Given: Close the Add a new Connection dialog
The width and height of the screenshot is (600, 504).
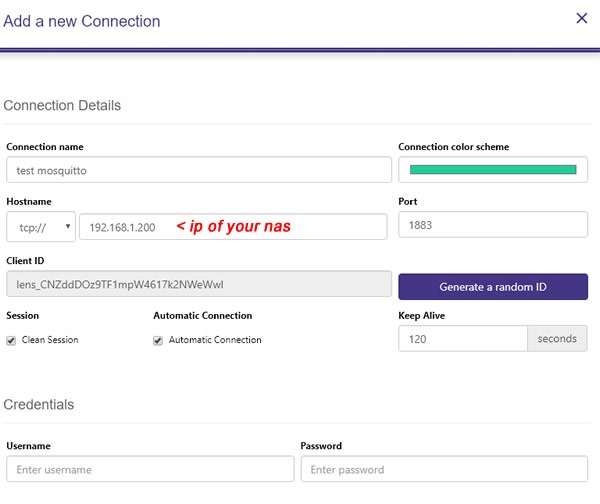Looking at the screenshot, I should click(582, 18).
